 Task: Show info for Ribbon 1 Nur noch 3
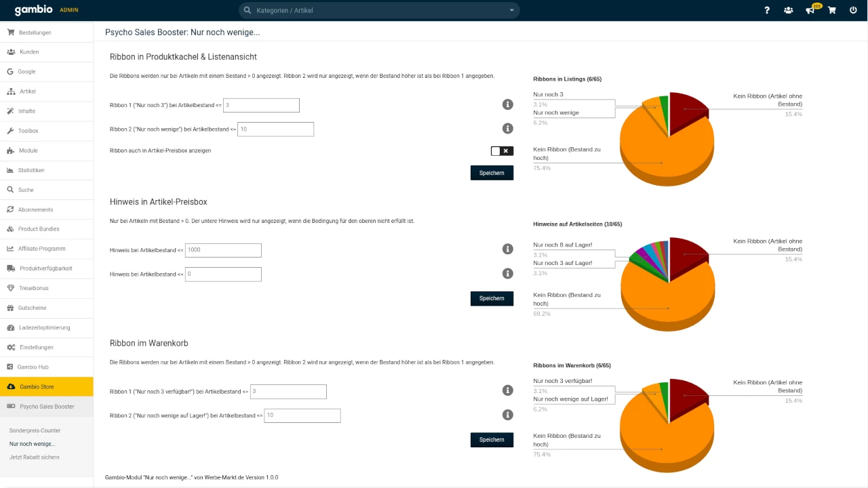tap(507, 104)
